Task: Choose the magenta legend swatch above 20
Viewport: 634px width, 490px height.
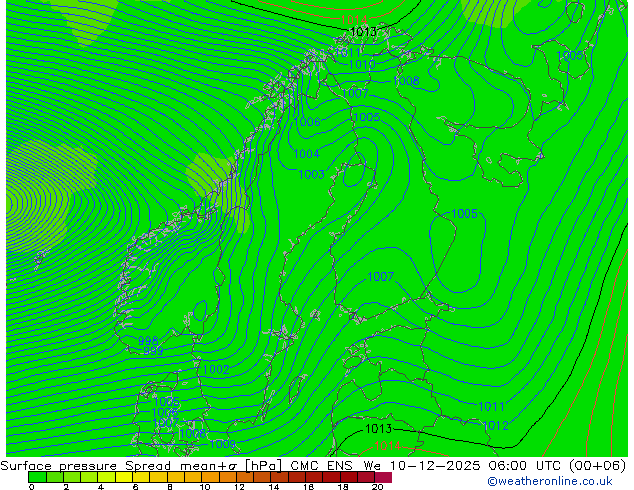Action: [383, 477]
